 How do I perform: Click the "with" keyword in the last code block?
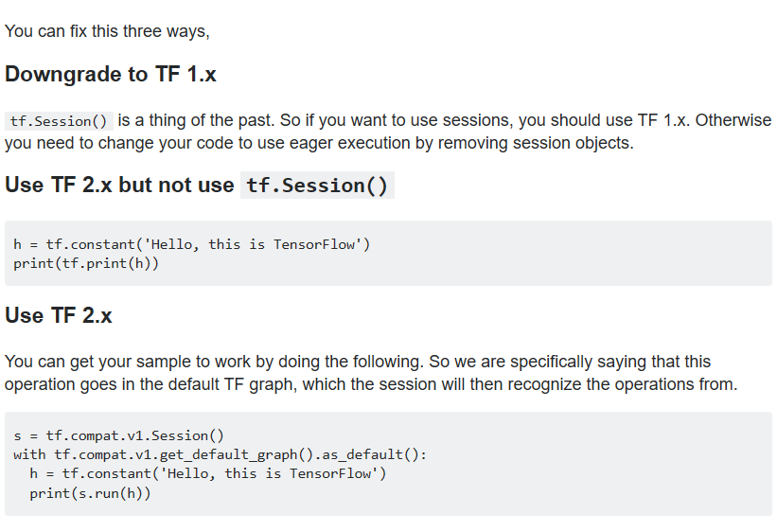pos(29,454)
